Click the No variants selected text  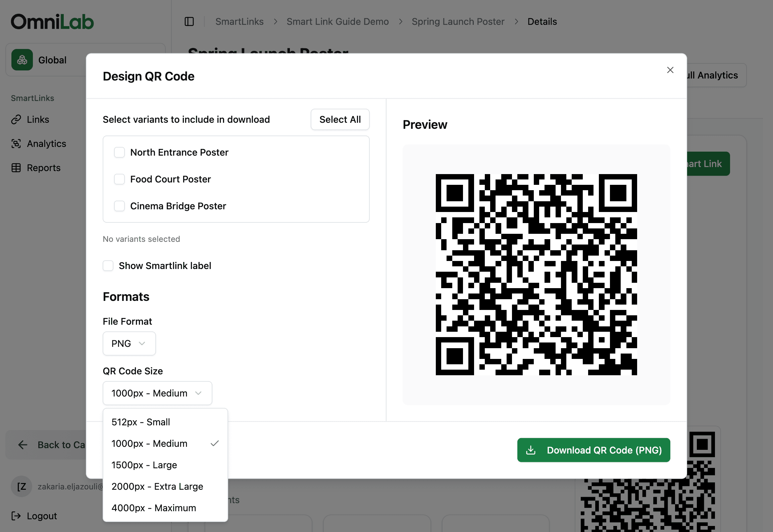pos(141,239)
